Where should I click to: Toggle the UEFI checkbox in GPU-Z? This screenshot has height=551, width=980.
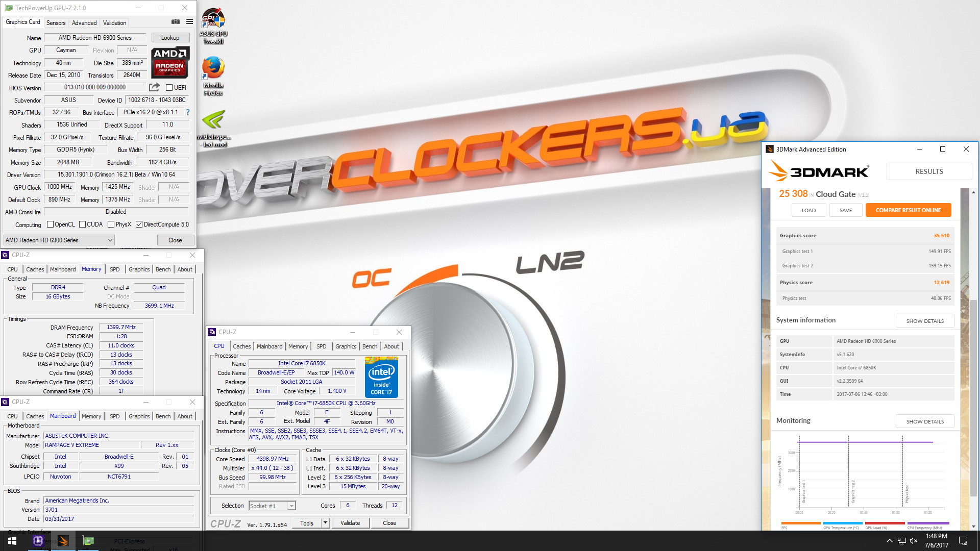coord(169,88)
